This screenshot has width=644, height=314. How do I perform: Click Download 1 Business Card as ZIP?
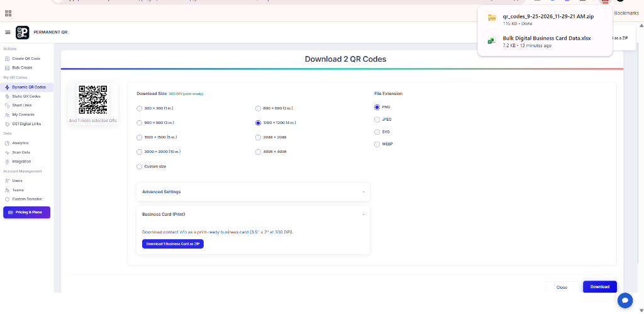(x=173, y=244)
